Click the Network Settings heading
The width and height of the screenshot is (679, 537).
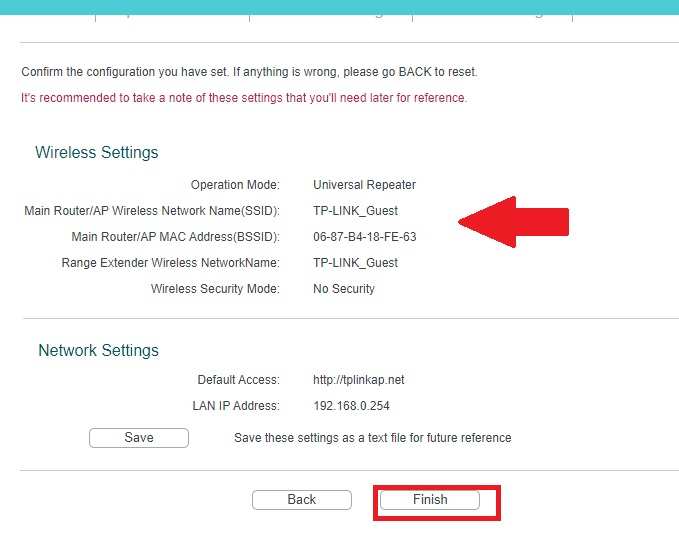click(99, 350)
